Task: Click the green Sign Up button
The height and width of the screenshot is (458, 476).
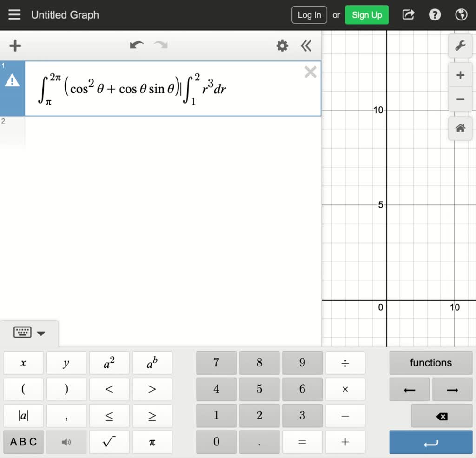Action: (x=367, y=15)
